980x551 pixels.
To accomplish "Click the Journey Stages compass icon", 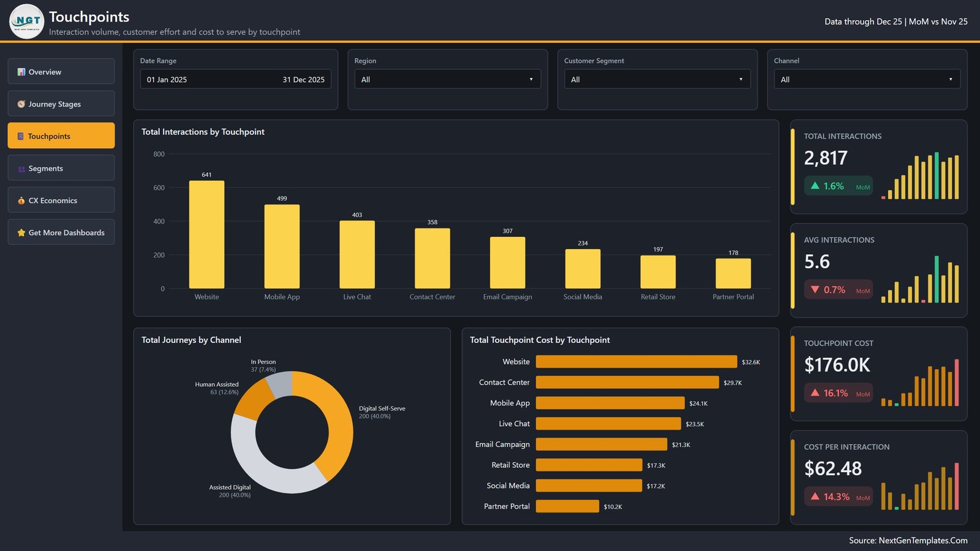I will click(21, 104).
